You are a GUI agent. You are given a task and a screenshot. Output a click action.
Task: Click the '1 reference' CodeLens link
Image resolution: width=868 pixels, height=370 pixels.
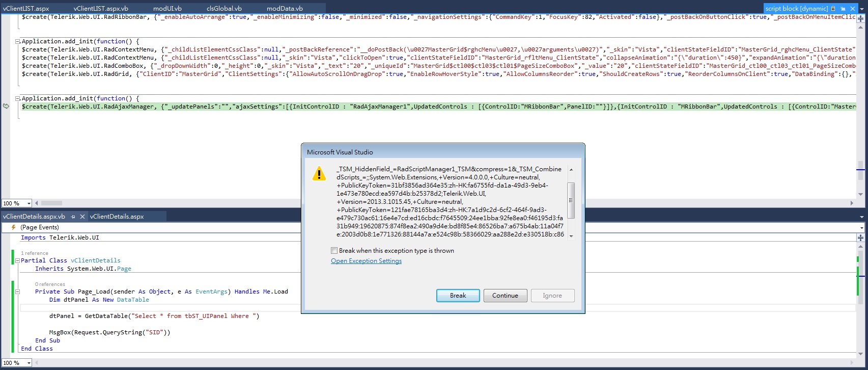pos(35,253)
